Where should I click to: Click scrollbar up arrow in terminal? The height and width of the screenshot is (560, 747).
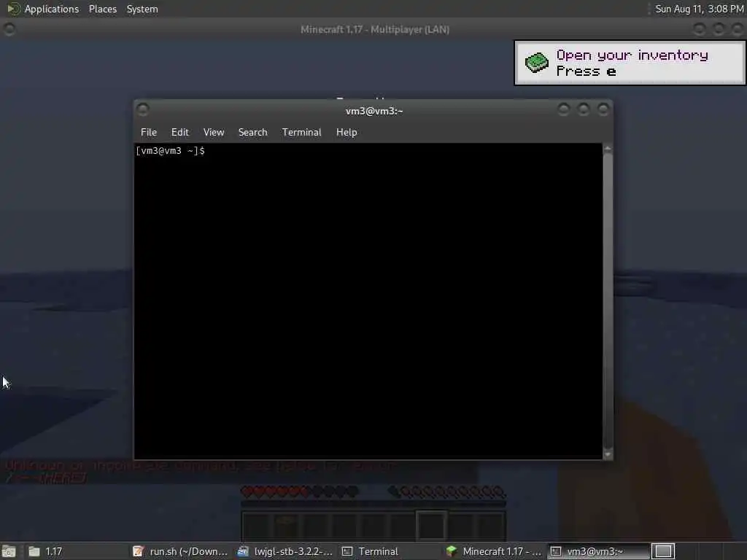click(x=608, y=149)
